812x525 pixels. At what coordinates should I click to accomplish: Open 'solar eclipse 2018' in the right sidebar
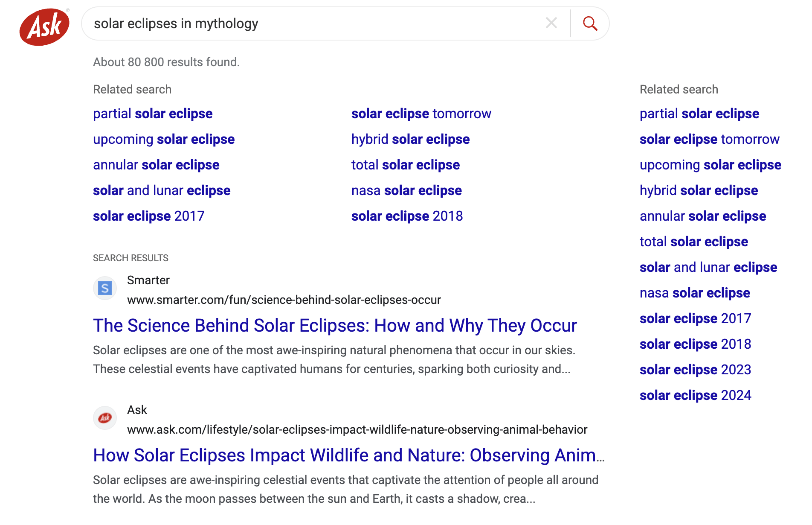point(696,344)
